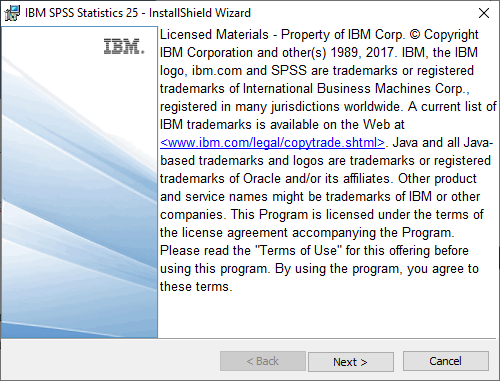Cancel the SPSS Statistics installation
The height and width of the screenshot is (381, 500).
click(446, 361)
